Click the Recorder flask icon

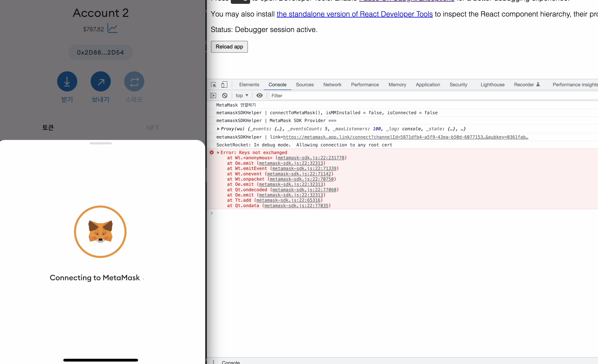click(x=538, y=84)
